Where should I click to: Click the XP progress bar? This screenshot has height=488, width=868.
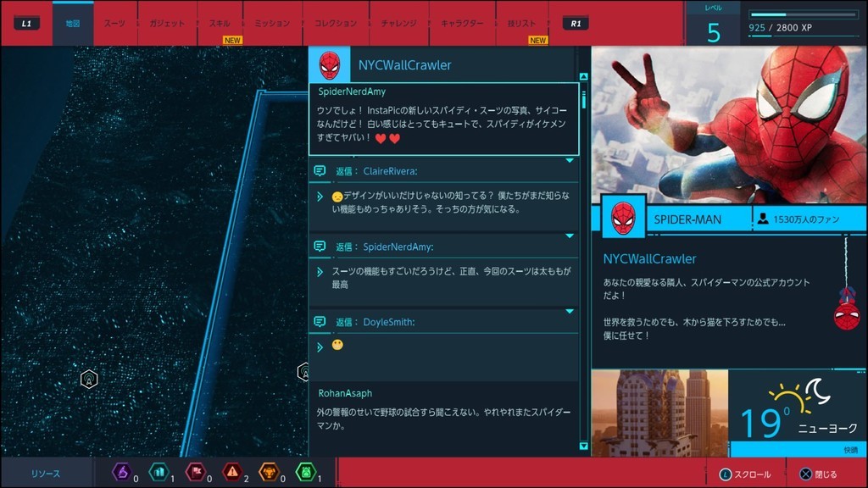pyautogui.click(x=803, y=14)
